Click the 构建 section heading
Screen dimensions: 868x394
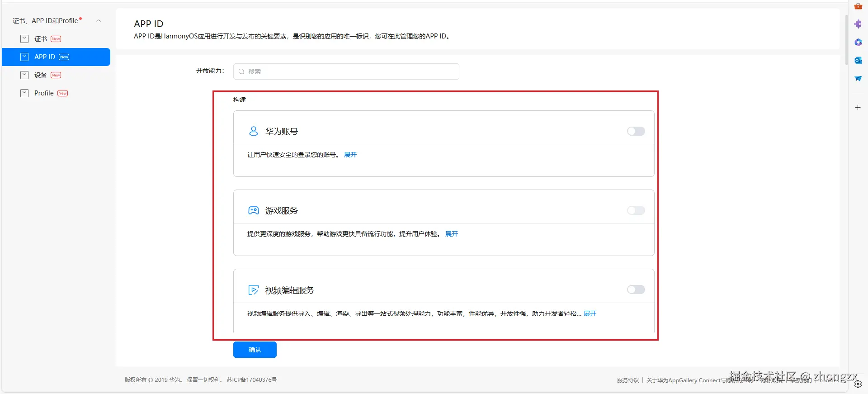[240, 100]
